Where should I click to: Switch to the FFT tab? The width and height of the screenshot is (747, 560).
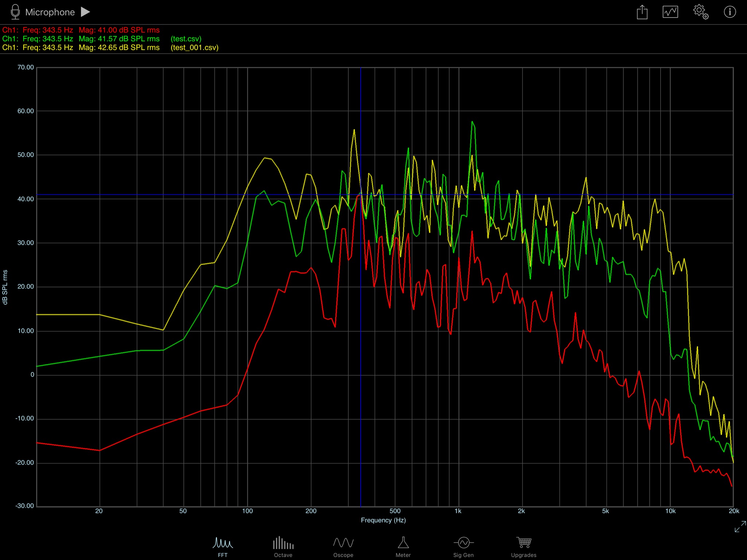pos(222,547)
